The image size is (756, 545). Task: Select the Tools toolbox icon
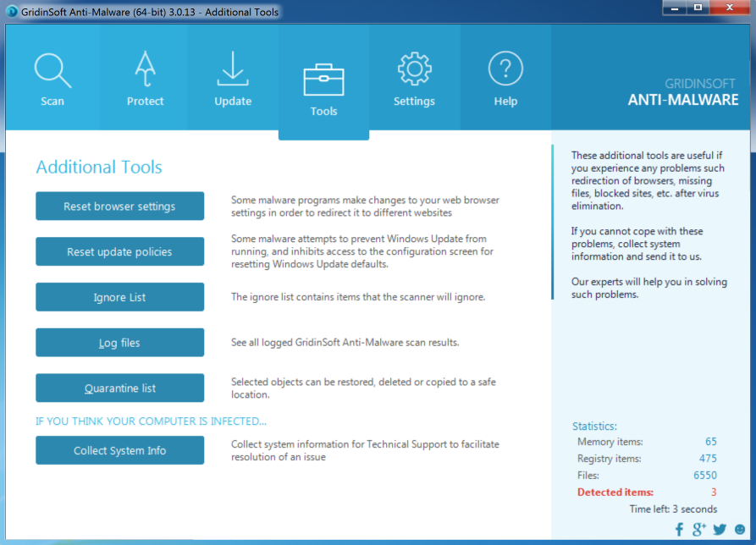323,80
